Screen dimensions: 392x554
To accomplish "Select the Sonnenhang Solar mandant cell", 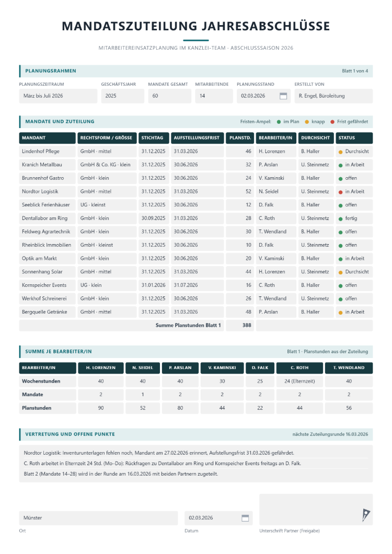I will tap(48, 272).
